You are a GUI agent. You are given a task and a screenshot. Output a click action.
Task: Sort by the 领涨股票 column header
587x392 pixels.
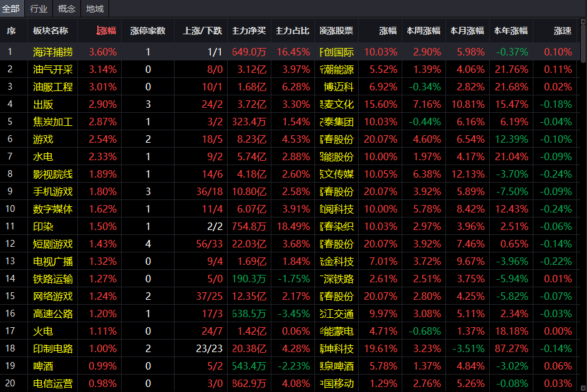click(337, 31)
